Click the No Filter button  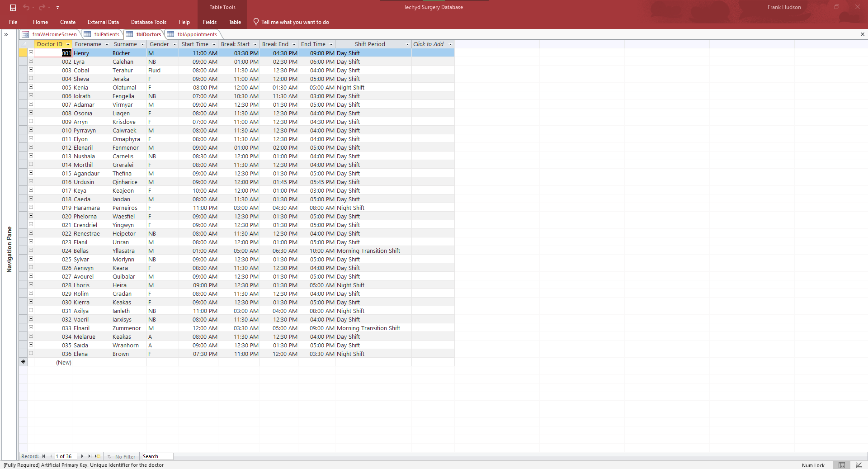(121, 456)
